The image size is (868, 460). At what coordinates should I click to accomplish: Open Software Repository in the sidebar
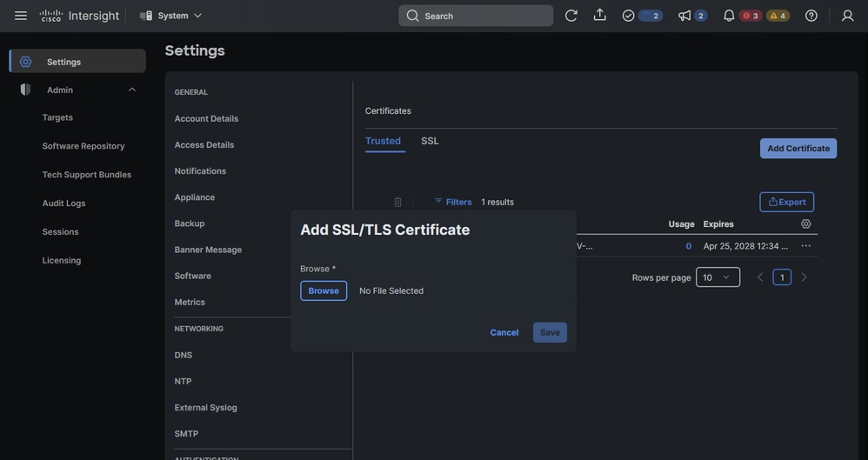(83, 146)
